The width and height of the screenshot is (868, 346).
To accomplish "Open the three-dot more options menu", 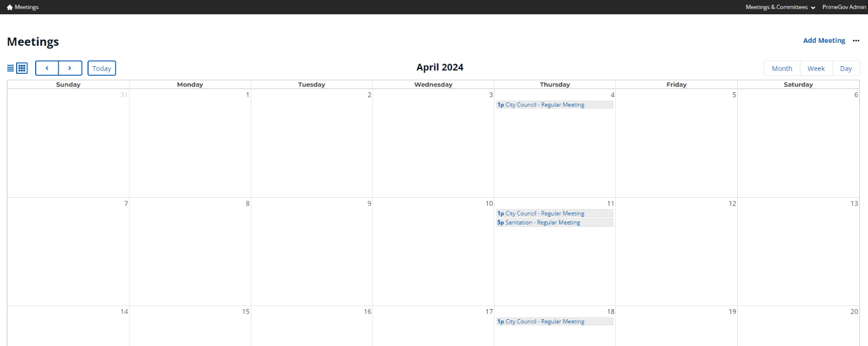I will click(x=856, y=40).
